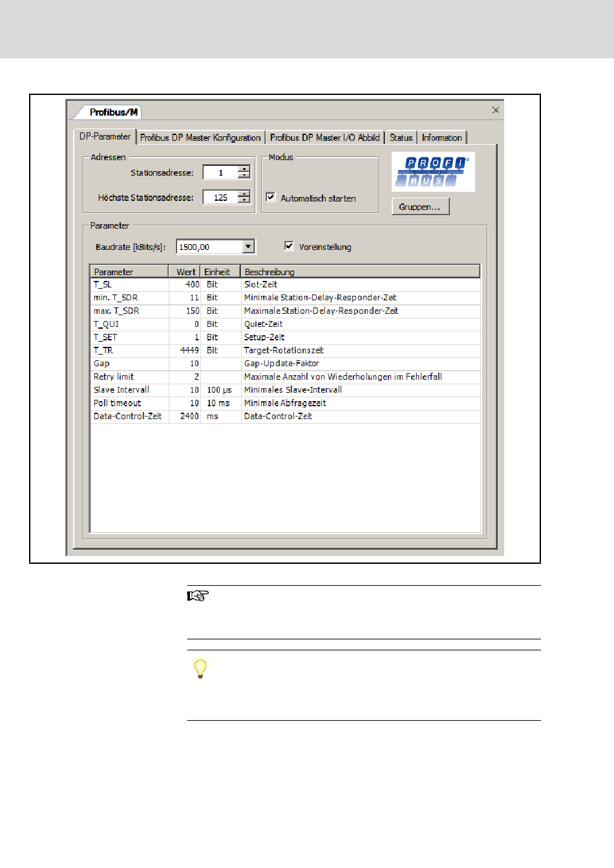
Task: Click the Target-Rotationszeit description cell
Action: (360, 350)
